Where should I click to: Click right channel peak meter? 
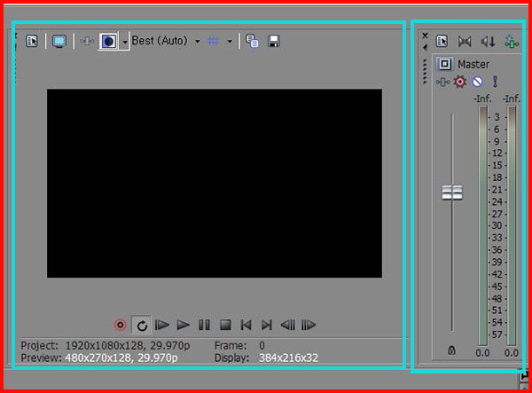[x=512, y=225]
